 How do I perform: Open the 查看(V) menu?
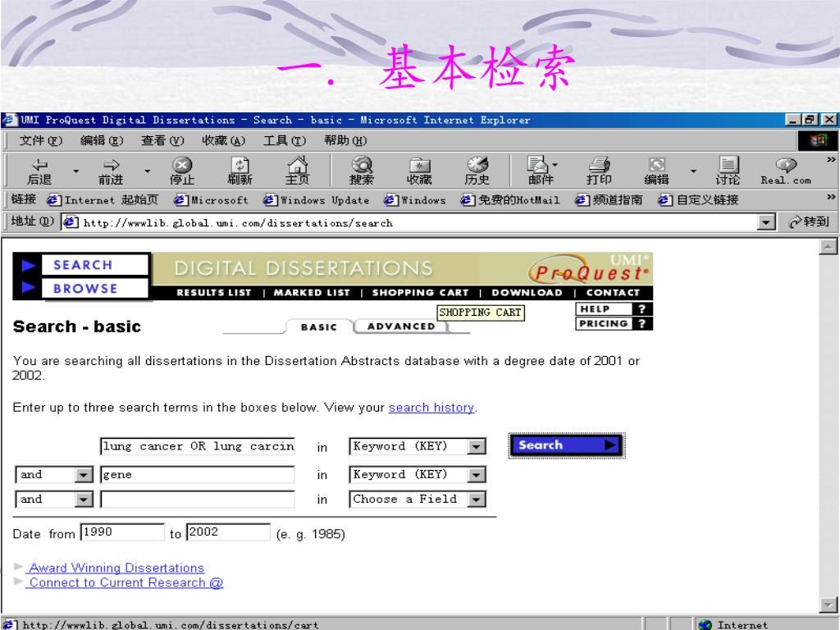[x=162, y=141]
